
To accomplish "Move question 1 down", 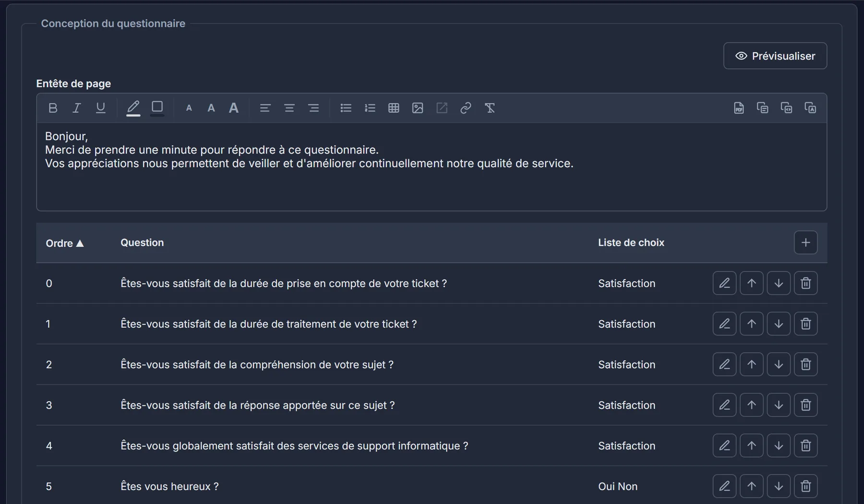I will point(779,324).
